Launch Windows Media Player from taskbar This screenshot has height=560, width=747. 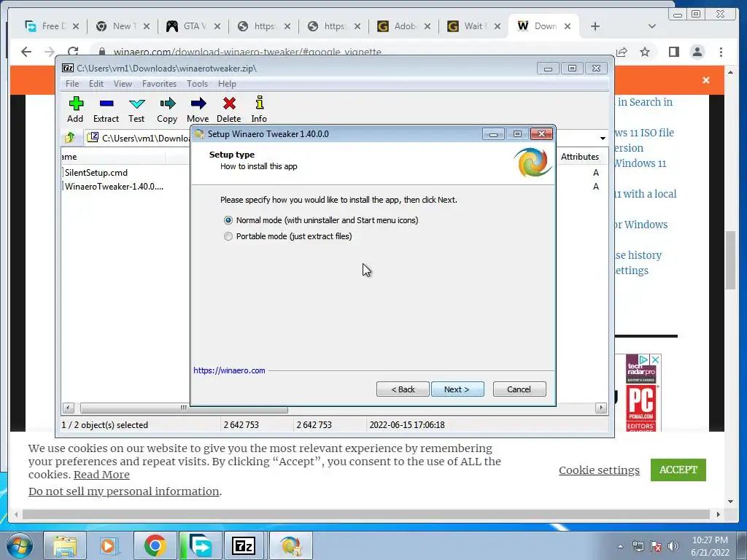point(108,545)
